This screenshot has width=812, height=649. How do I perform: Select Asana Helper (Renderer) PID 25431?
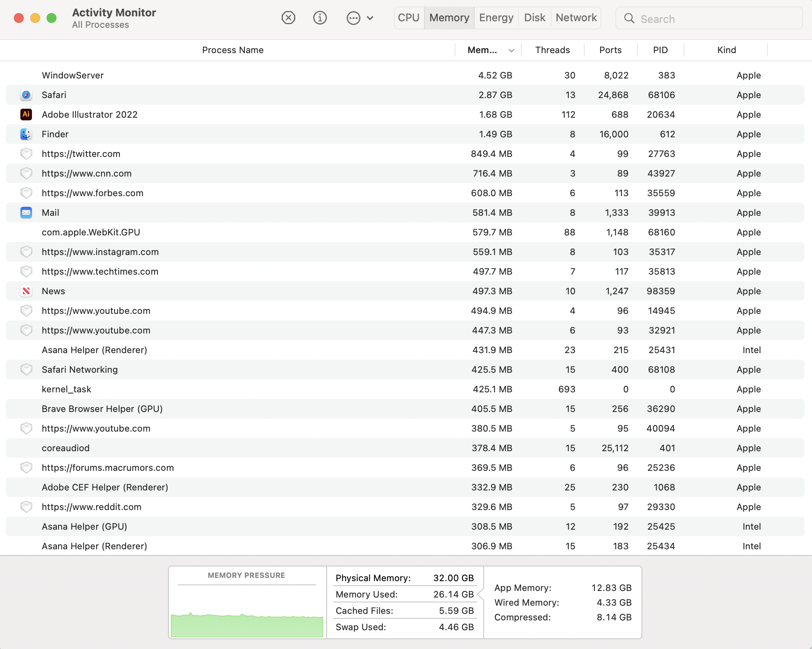(405, 350)
